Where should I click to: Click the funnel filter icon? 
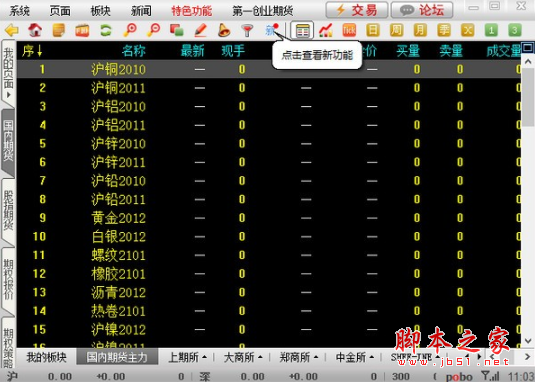(247, 30)
